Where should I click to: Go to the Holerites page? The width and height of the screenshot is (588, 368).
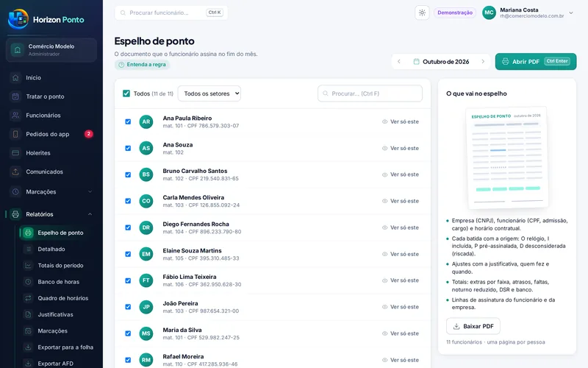51,153
